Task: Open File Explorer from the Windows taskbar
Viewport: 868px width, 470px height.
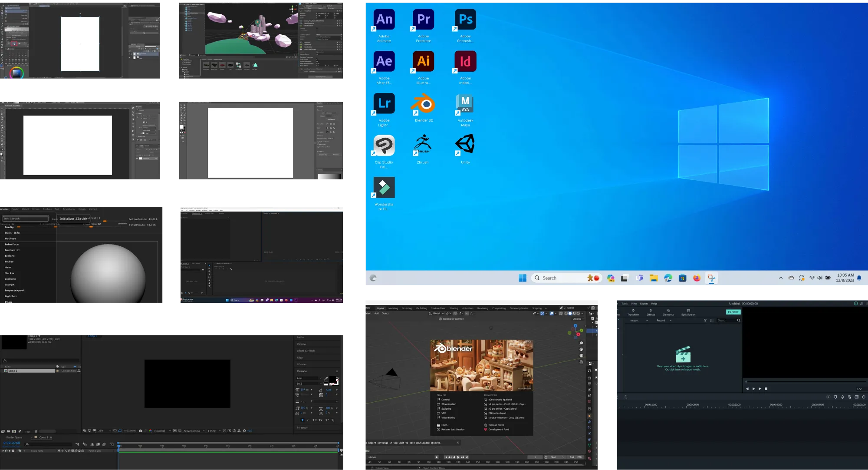Action: click(654, 278)
